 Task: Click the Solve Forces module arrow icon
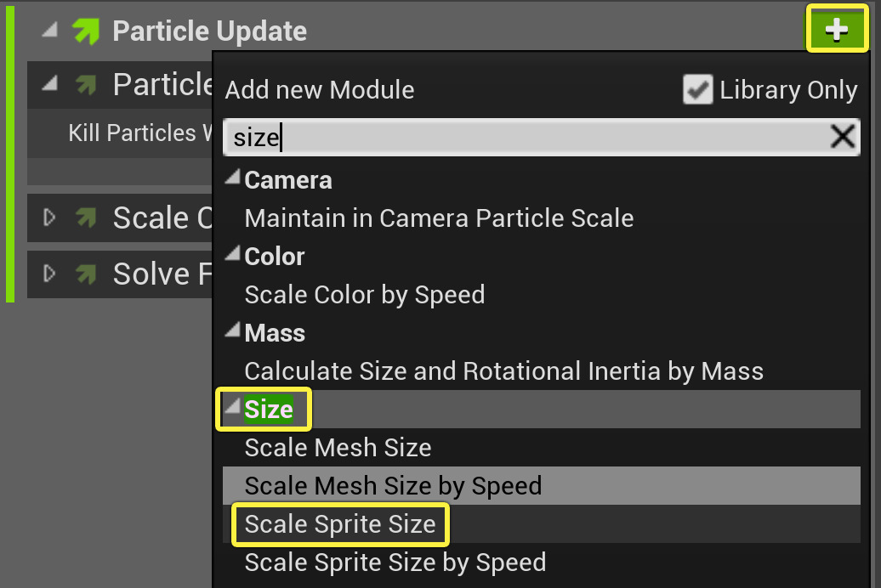[86, 274]
